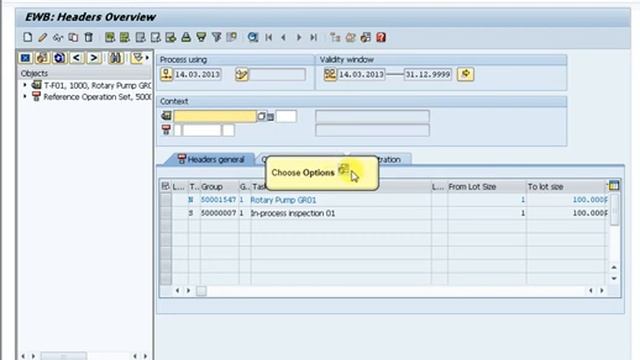Click the Delete trash can icon
640x360 pixels.
click(89, 38)
